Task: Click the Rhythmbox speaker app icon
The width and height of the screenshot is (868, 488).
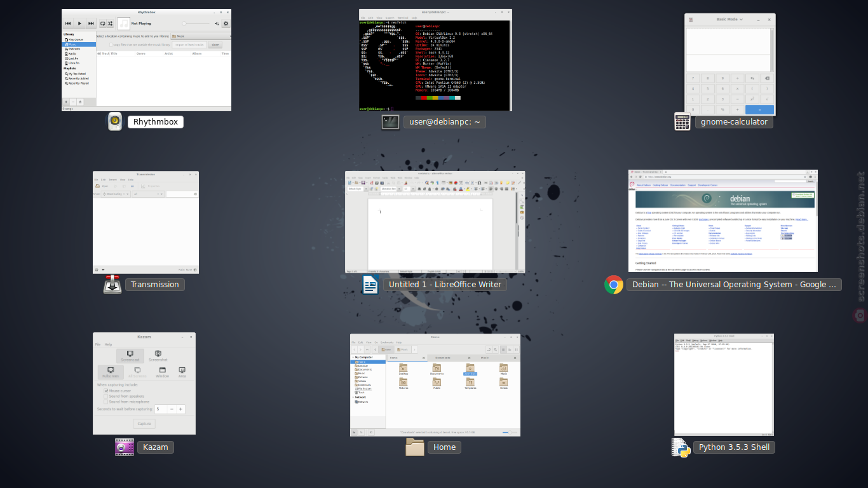Action: click(x=115, y=121)
